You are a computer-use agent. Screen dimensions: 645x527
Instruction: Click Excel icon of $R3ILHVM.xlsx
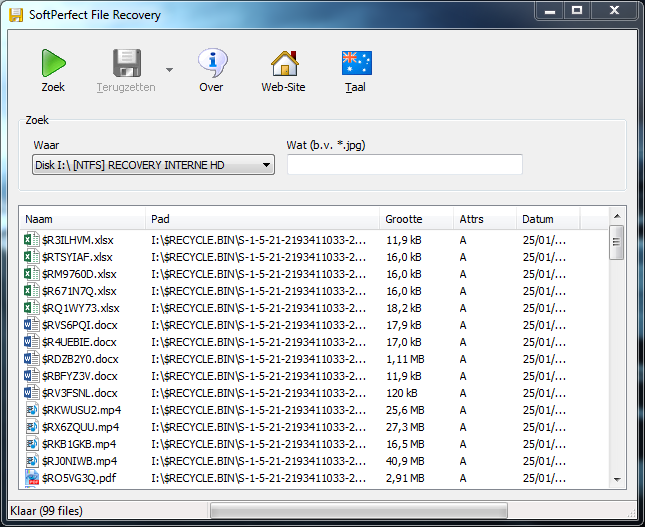(32, 239)
